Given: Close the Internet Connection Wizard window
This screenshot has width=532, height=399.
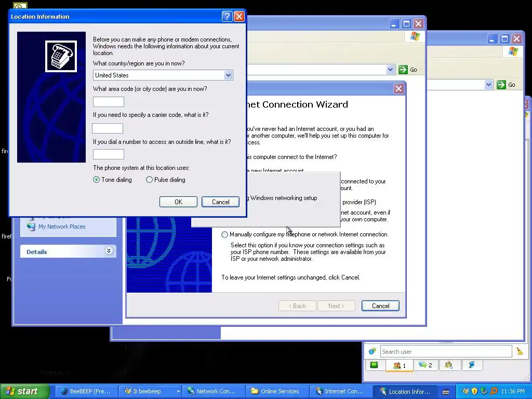Looking at the screenshot, I should [x=398, y=88].
